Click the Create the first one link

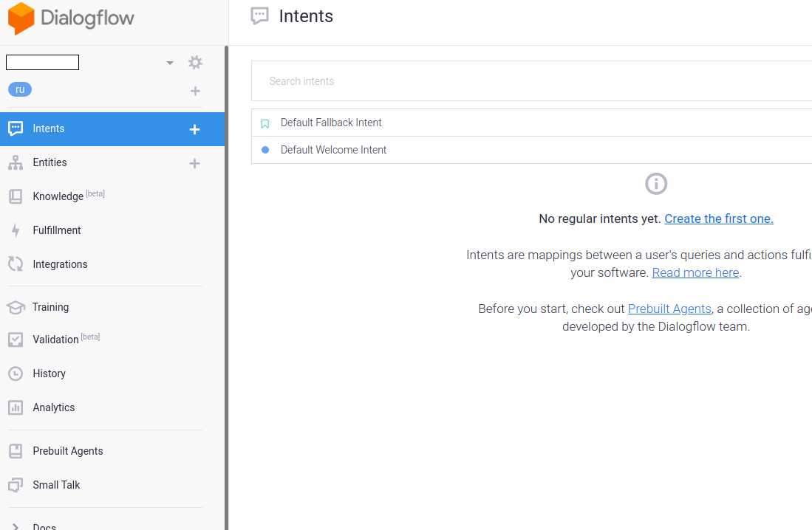coord(719,219)
